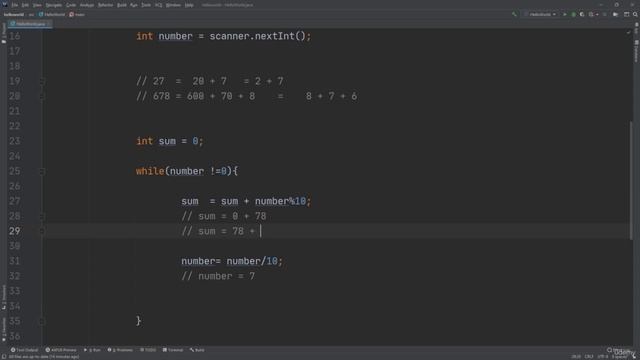Screen dimensions: 640x360
Task: Open the Favorites side panel tab
Action: pyautogui.click(x=4, y=330)
